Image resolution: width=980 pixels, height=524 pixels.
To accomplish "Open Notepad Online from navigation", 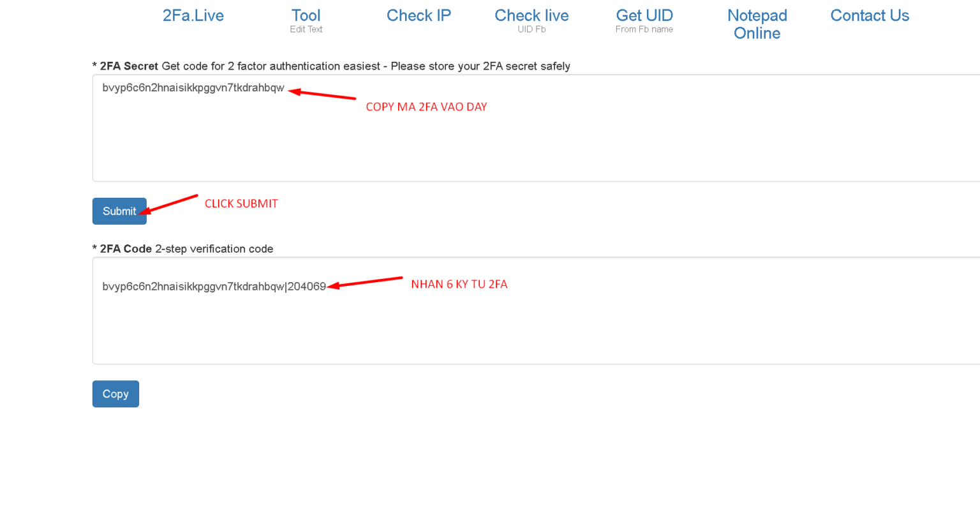I will click(757, 24).
